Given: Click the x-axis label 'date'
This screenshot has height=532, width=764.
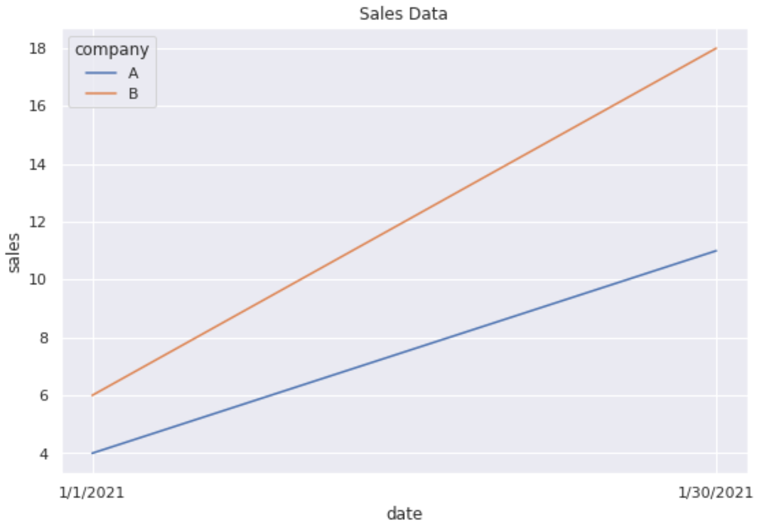Looking at the screenshot, I should [404, 514].
